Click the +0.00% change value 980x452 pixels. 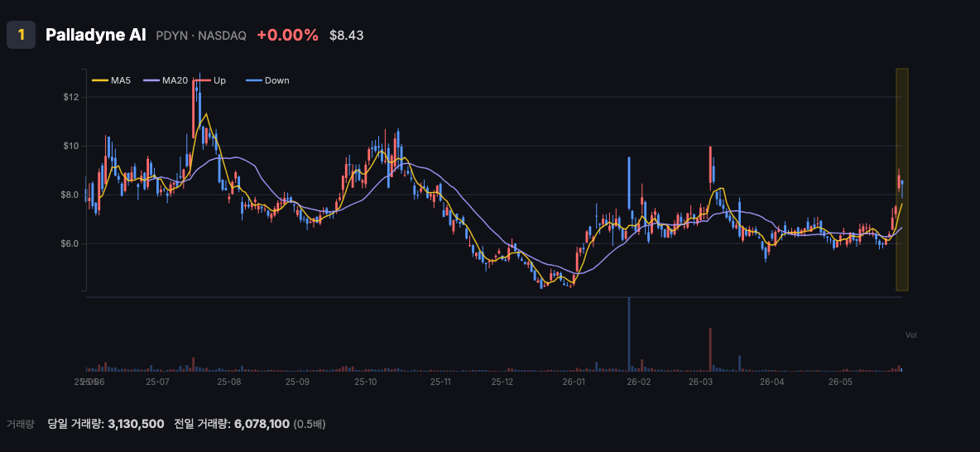tap(287, 35)
